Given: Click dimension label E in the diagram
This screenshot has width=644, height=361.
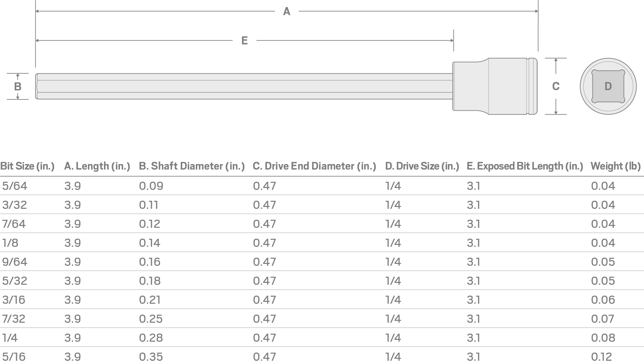Looking at the screenshot, I should [244, 41].
